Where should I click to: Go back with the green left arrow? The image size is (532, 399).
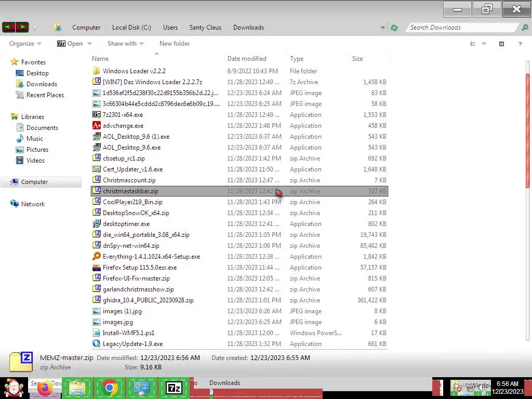[8, 27]
